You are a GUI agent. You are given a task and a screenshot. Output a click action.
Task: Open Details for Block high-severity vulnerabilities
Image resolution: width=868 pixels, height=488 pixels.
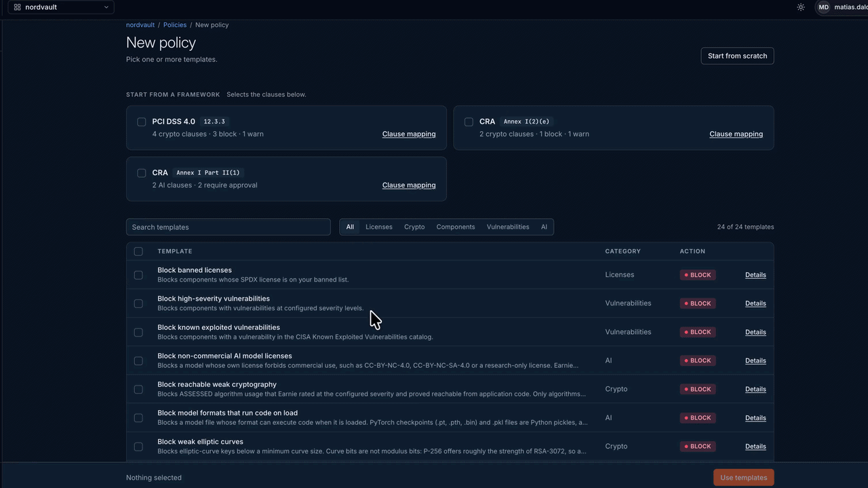[755, 303]
